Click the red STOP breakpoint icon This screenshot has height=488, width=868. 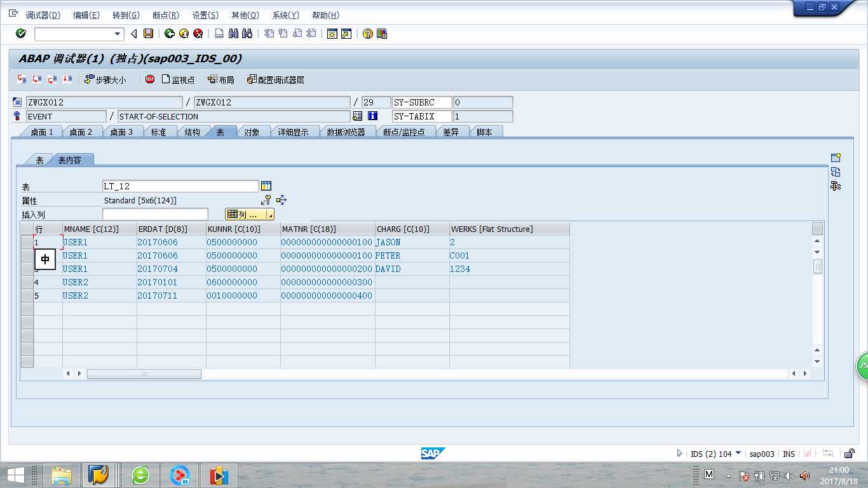(150, 79)
